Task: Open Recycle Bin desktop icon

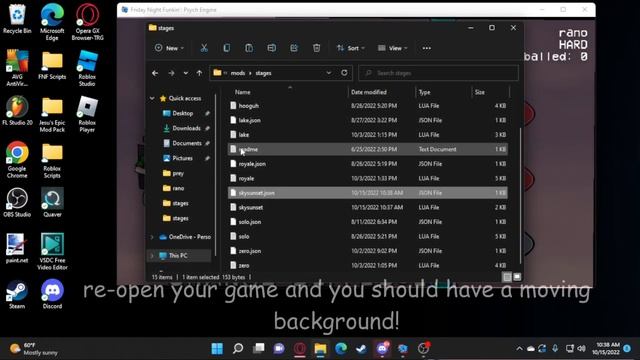Action: point(17,19)
